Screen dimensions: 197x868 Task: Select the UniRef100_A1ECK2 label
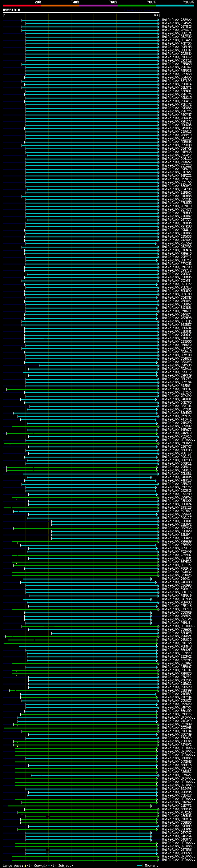click(x=177, y=57)
